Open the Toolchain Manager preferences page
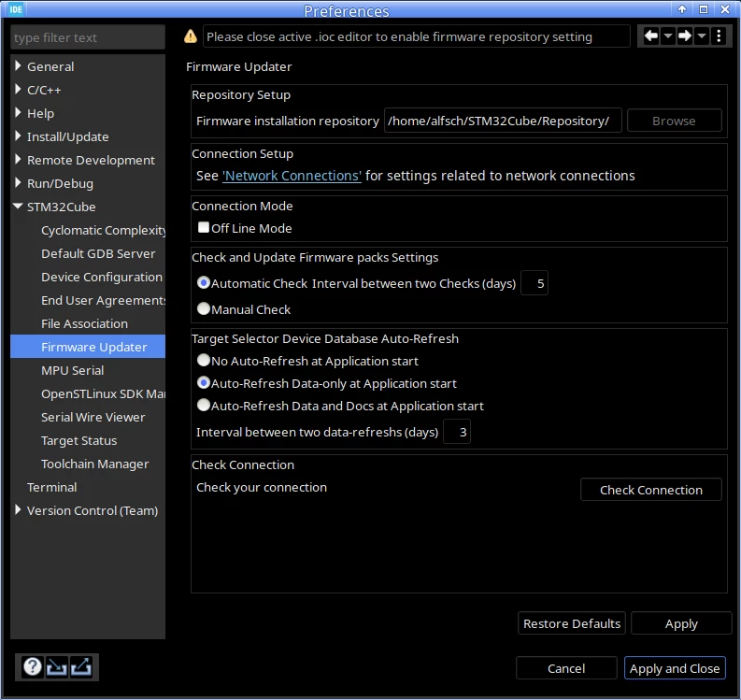Viewport: 741px width, 700px height. point(95,464)
